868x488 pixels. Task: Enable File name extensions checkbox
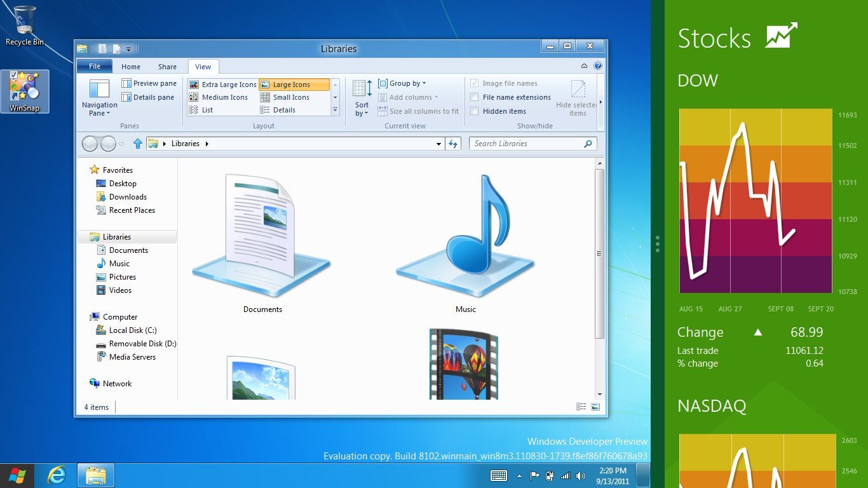coord(474,97)
